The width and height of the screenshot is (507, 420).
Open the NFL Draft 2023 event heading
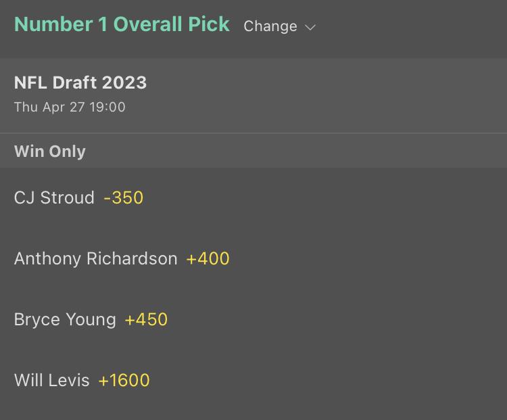(x=80, y=83)
